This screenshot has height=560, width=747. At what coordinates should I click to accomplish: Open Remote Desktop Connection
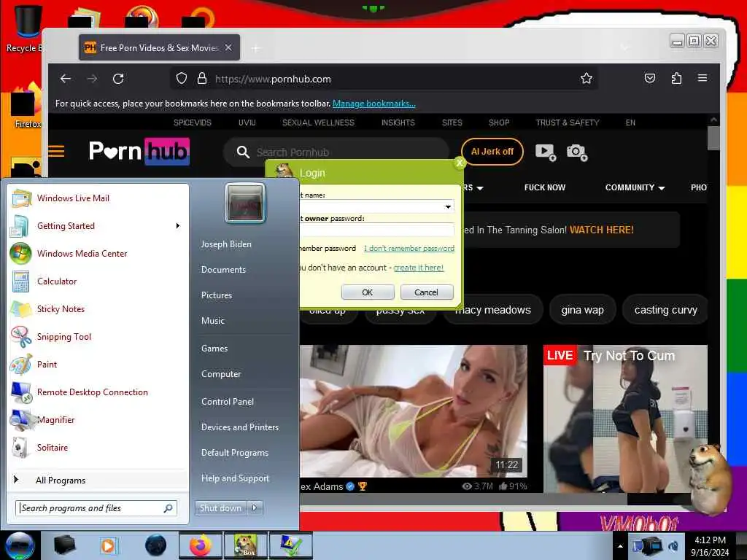tap(98, 392)
